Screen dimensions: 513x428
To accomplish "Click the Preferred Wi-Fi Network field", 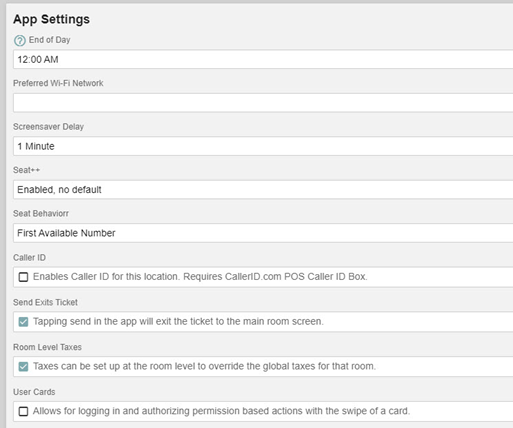I will tap(263, 103).
